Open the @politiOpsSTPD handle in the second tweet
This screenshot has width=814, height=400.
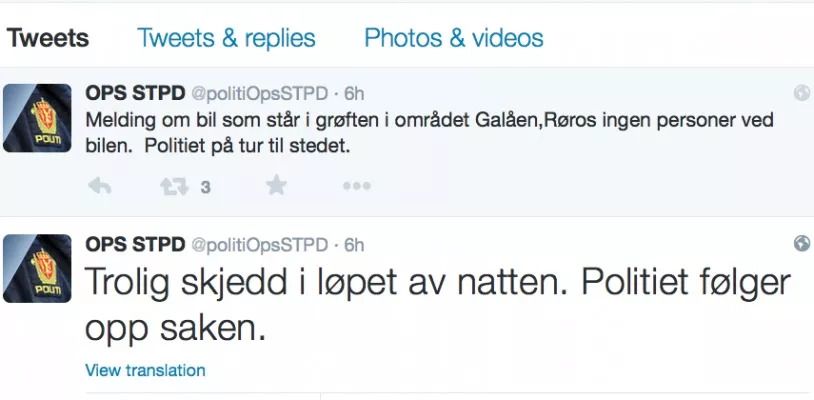(x=259, y=245)
